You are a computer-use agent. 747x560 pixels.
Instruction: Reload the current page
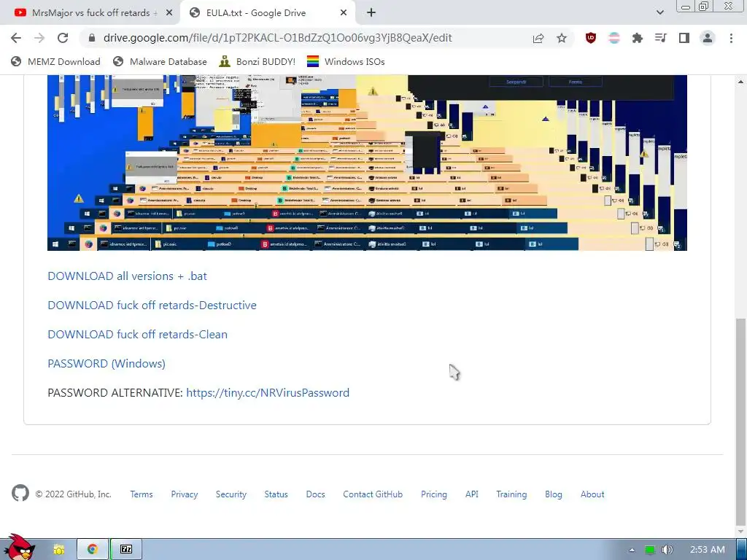(x=63, y=38)
